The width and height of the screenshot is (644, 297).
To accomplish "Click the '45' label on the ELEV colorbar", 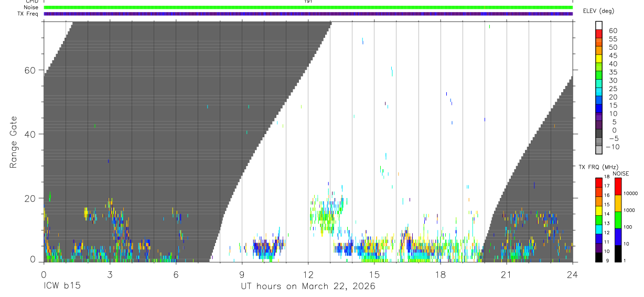I will (x=613, y=56).
